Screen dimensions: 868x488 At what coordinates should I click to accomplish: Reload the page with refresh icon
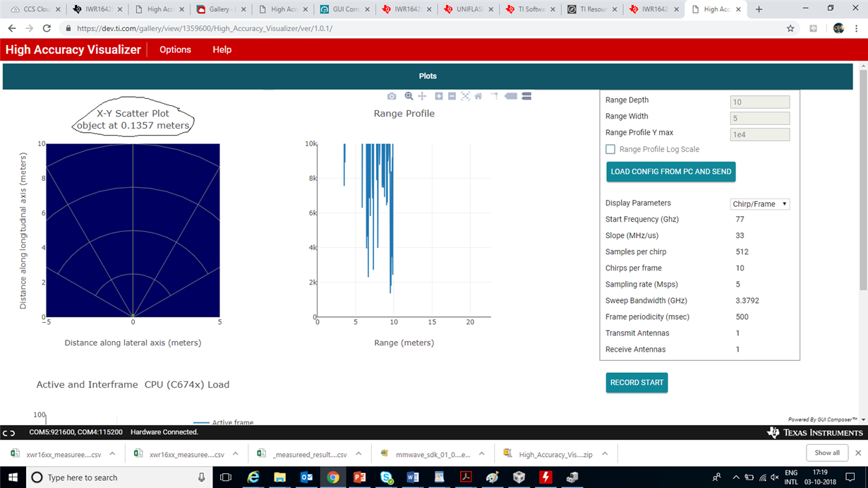pyautogui.click(x=47, y=28)
